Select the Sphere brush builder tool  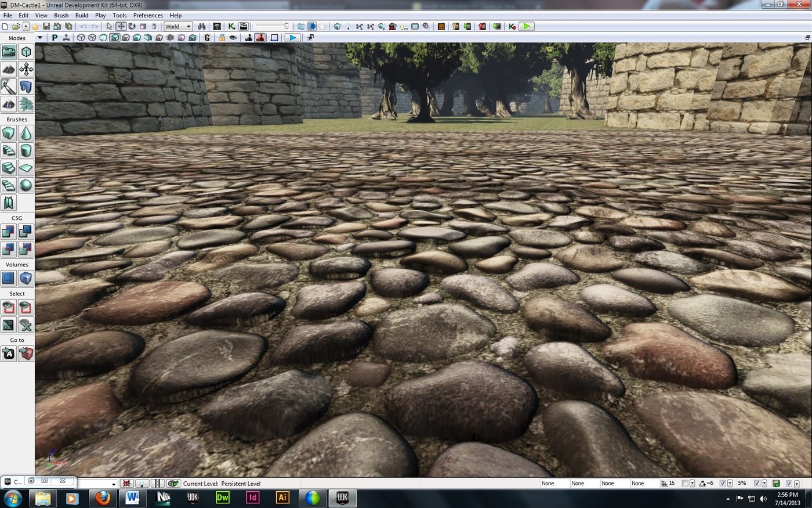(26, 185)
